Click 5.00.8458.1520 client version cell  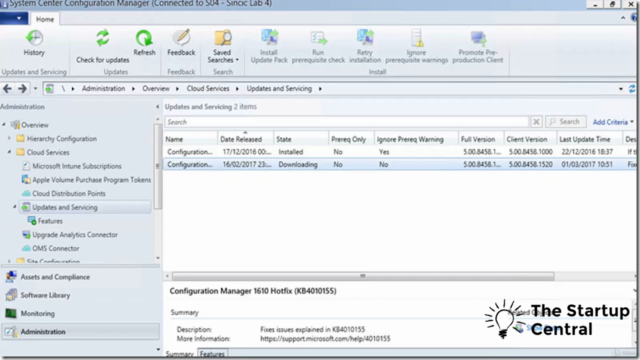(531, 164)
